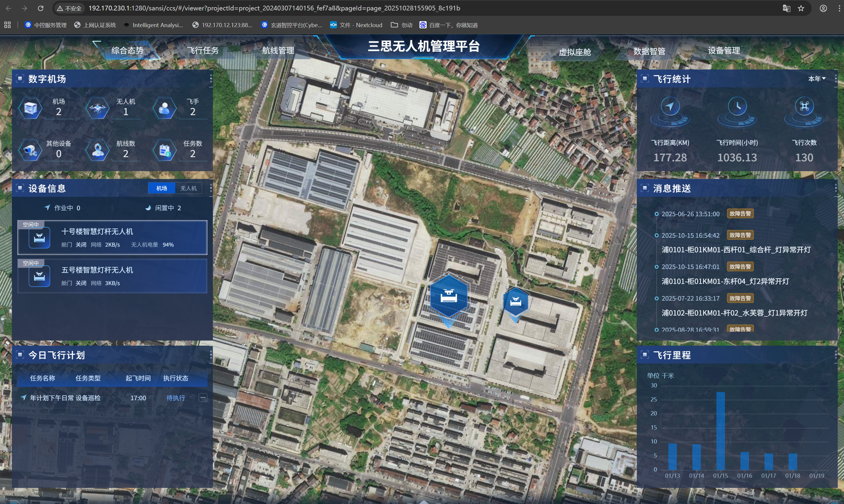This screenshot has height=504, width=844.
Task: Click the 飞行次数 flight count icon
Action: (x=804, y=107)
